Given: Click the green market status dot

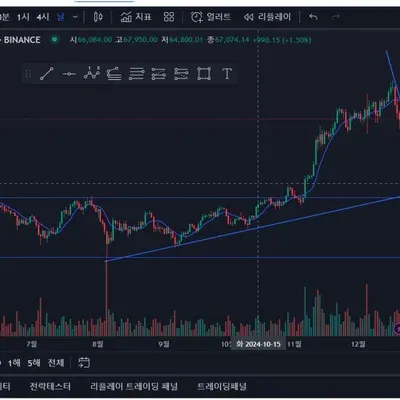Looking at the screenshot, I should pyautogui.click(x=54, y=40).
